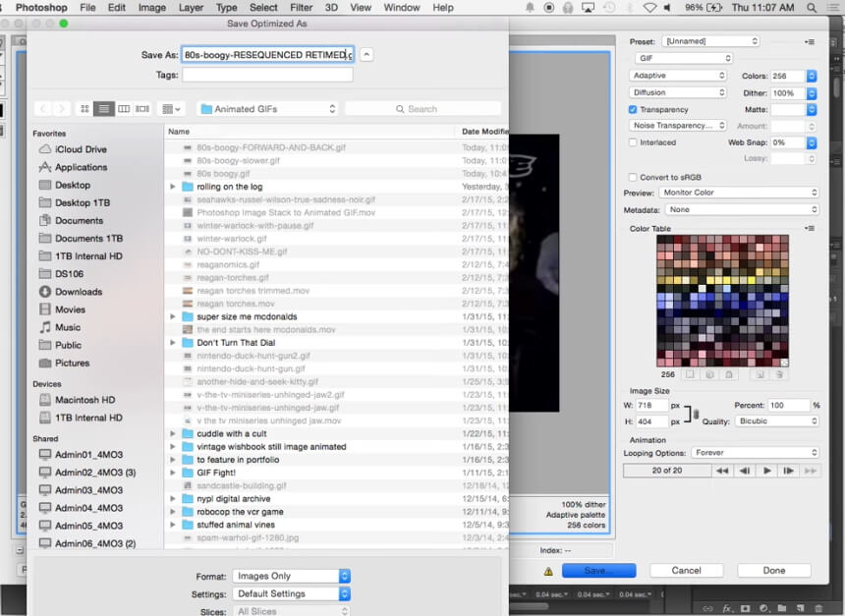The height and width of the screenshot is (616, 845).
Task: Switch file browser to Cover Flow view
Action: tap(142, 109)
